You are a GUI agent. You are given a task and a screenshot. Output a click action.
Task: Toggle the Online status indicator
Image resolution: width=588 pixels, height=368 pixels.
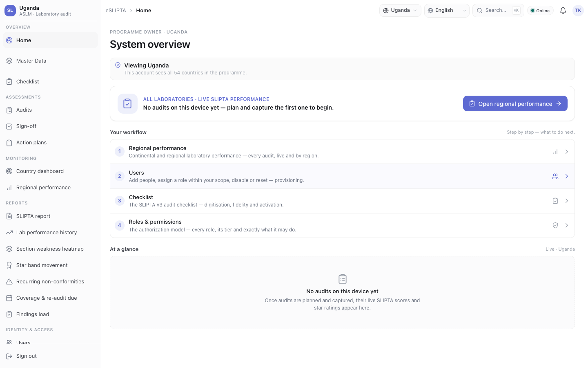pos(540,11)
